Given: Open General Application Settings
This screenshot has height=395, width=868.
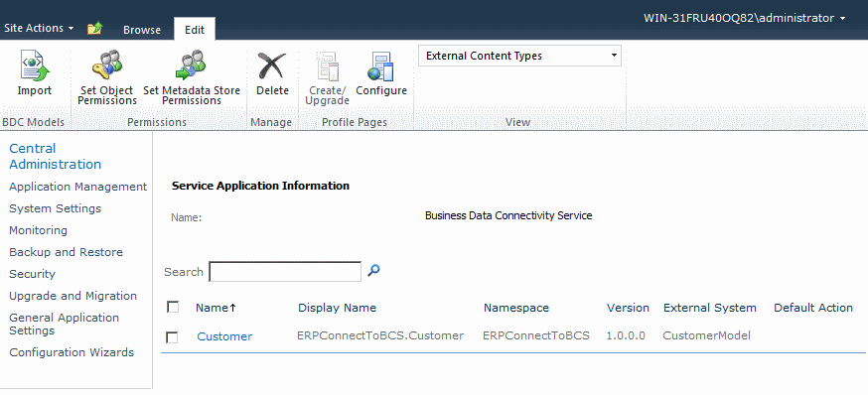Looking at the screenshot, I should click(x=65, y=325).
